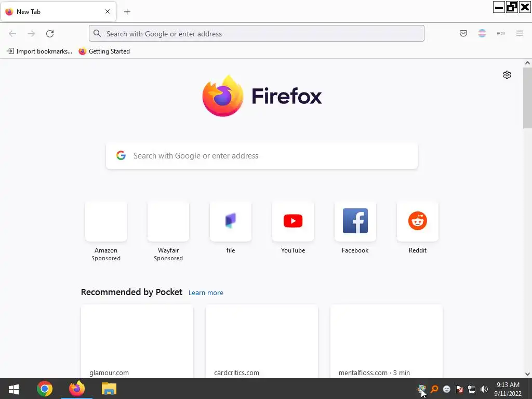Image resolution: width=532 pixels, height=399 pixels.
Task: Open the striped globe account icon
Action: coord(482,33)
